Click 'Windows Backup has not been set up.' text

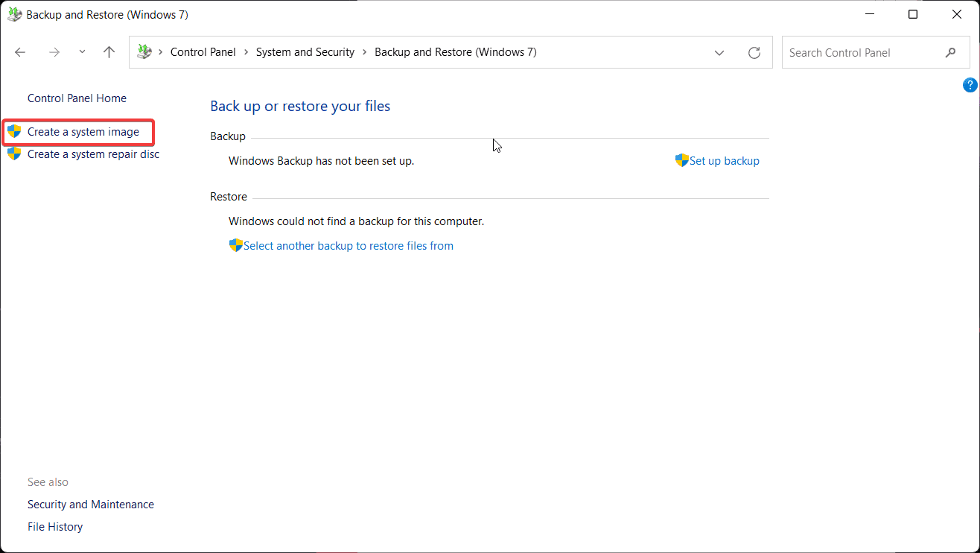[x=321, y=161]
